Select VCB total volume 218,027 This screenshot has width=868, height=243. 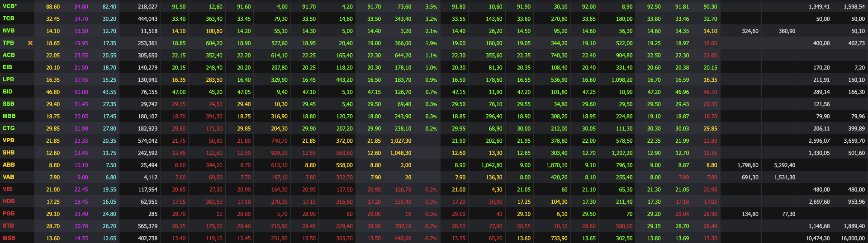147,7
